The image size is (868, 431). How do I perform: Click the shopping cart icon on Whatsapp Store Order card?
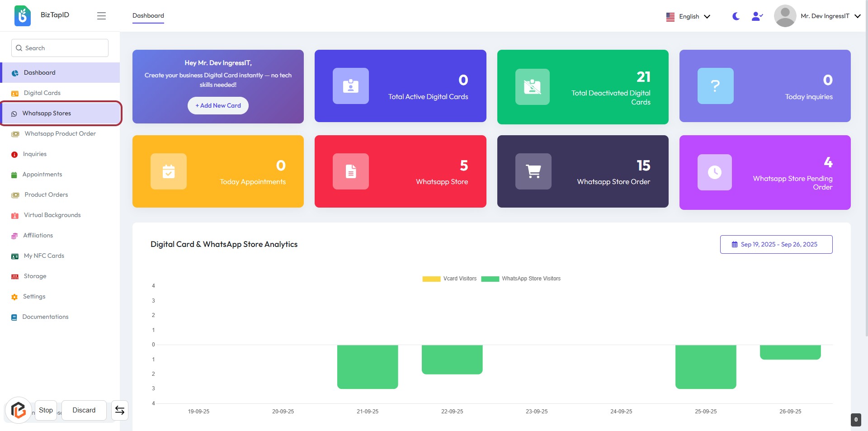point(533,171)
